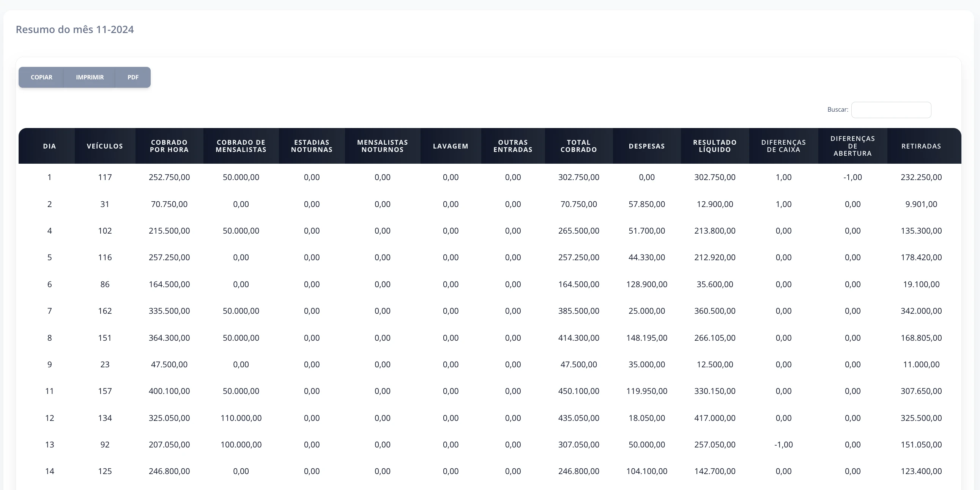980x490 pixels.
Task: Sort table by DIA column header
Action: (x=49, y=146)
